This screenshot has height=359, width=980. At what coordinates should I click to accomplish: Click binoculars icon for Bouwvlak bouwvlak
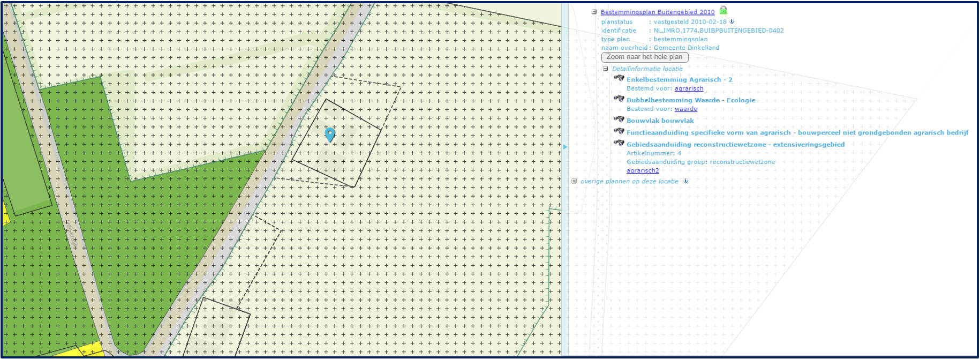tap(619, 119)
